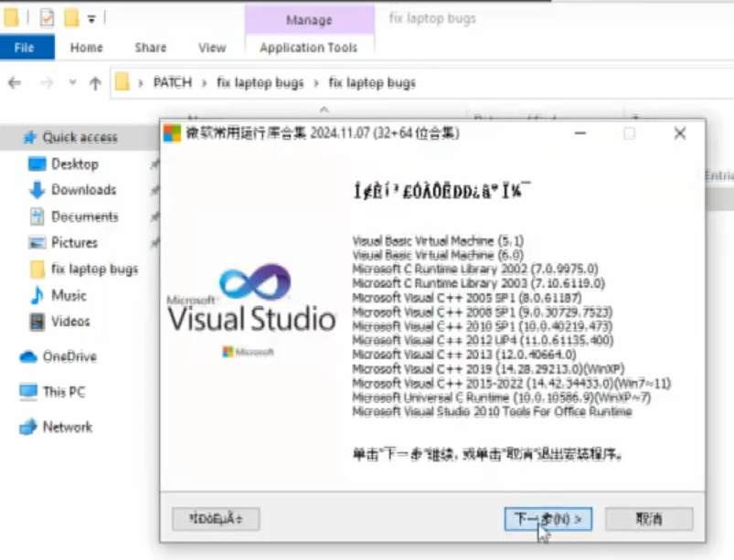Viewport: 734px width, 560px height.
Task: Select This PC in navigation pane
Action: click(64, 392)
